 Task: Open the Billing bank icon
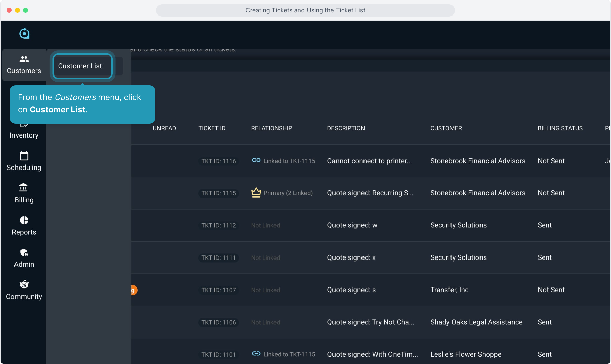click(x=24, y=187)
